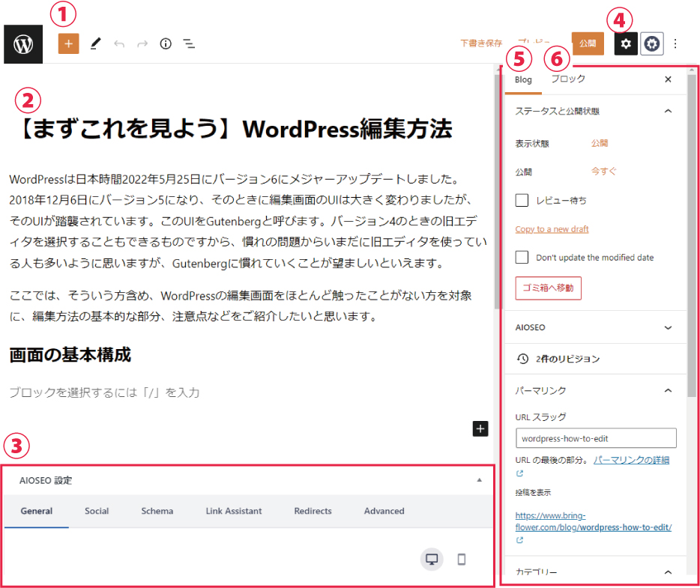The width and height of the screenshot is (700, 588).
Task: Click the パーマリンクの詳細 link
Action: (x=631, y=460)
